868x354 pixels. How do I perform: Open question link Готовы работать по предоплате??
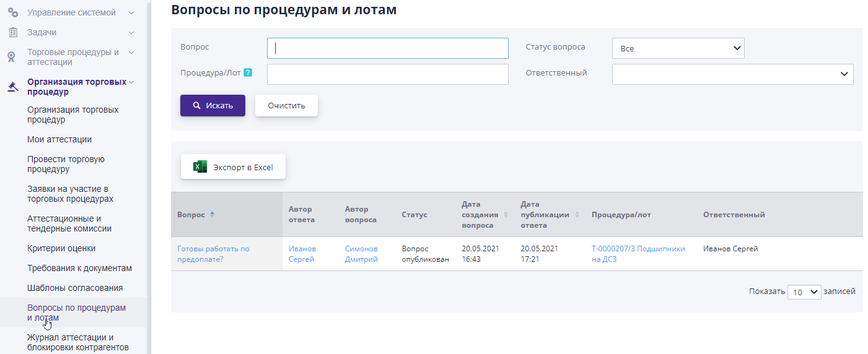point(213,254)
